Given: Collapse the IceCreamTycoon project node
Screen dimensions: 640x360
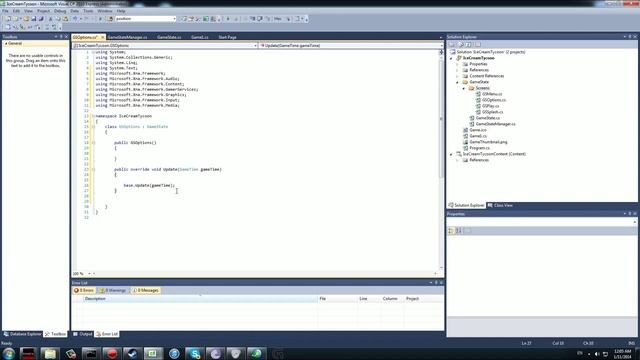Looking at the screenshot, I should click(x=451, y=58).
